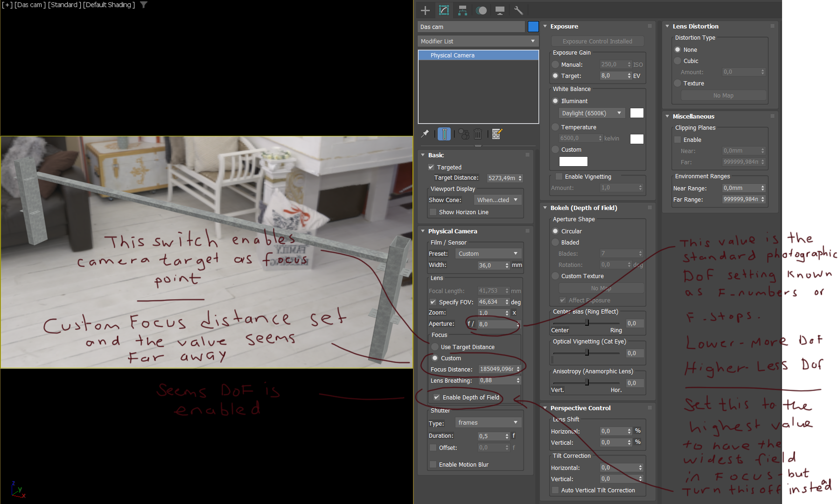This screenshot has width=839, height=504.
Task: Toggle Show End Result in modifier stack
Action: point(444,134)
